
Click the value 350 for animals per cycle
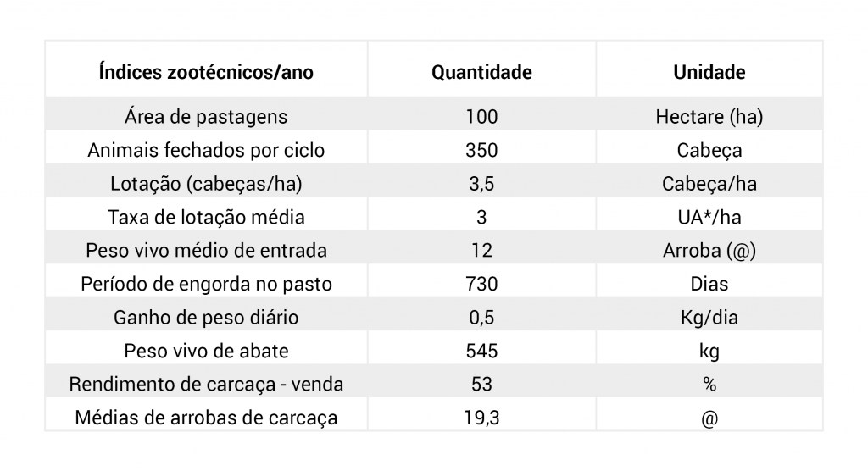point(481,150)
